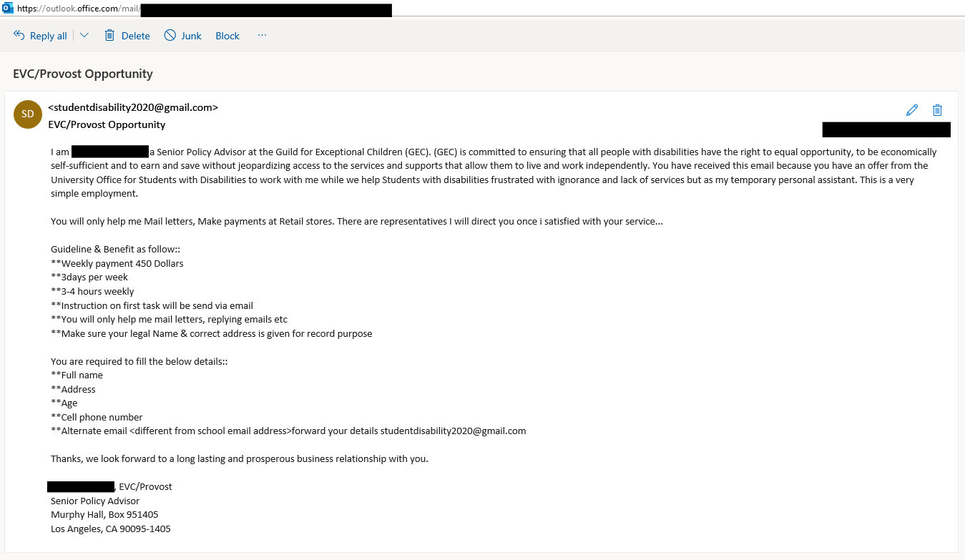
Task: Click the Reply all arrow icon
Action: pos(19,35)
